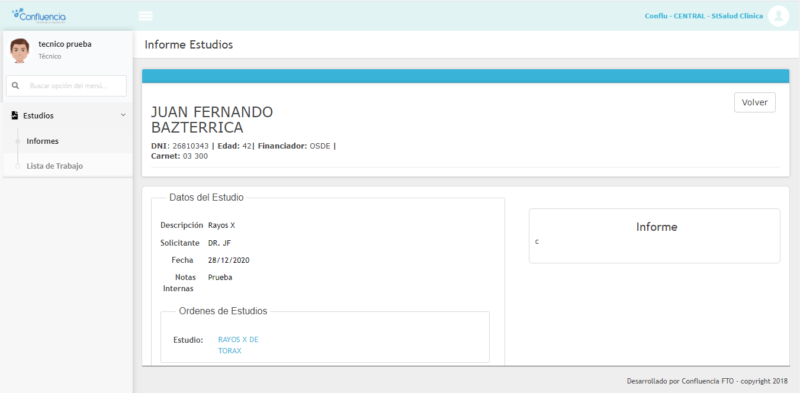The height and width of the screenshot is (393, 800).
Task: Open the hamburger menu icon
Action: tap(145, 16)
